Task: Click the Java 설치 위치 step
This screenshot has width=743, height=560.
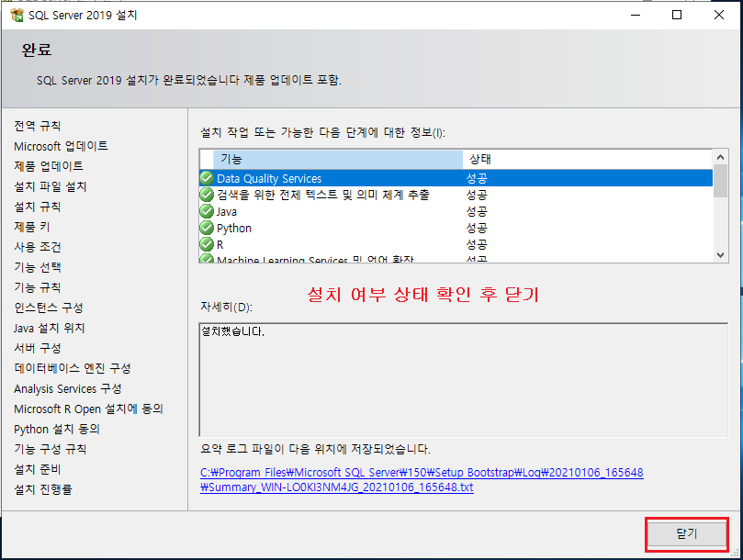Action: pos(50,328)
